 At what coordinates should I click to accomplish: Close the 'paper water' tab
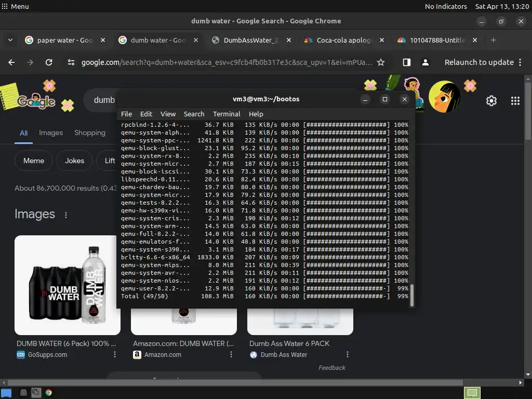(103, 40)
